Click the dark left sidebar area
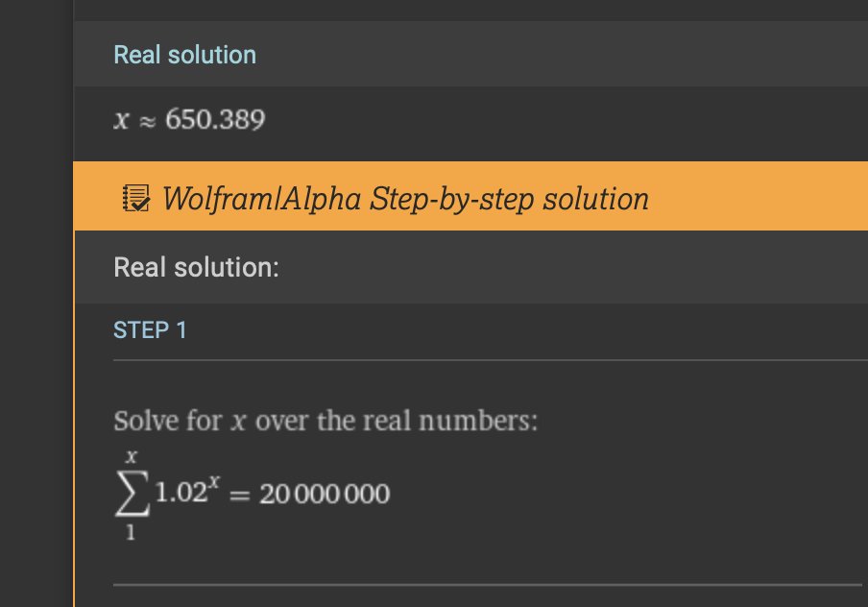The image size is (868, 607). point(36,303)
